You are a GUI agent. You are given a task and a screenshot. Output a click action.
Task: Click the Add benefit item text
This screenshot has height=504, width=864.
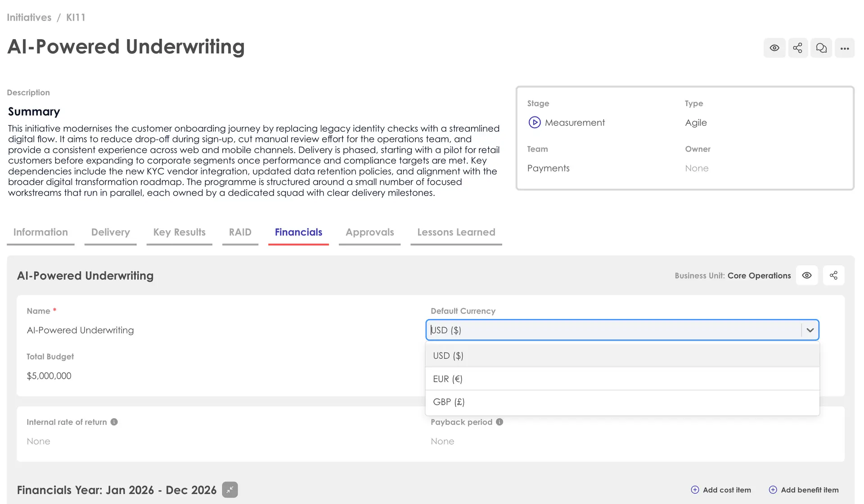(x=810, y=490)
